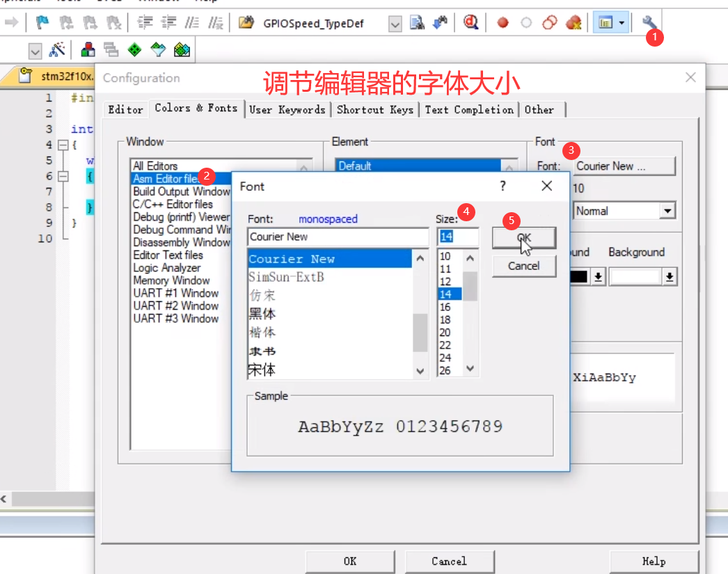
Task: Open the GPIOSpeed_TypeDef search combo dropdown
Action: click(x=395, y=23)
